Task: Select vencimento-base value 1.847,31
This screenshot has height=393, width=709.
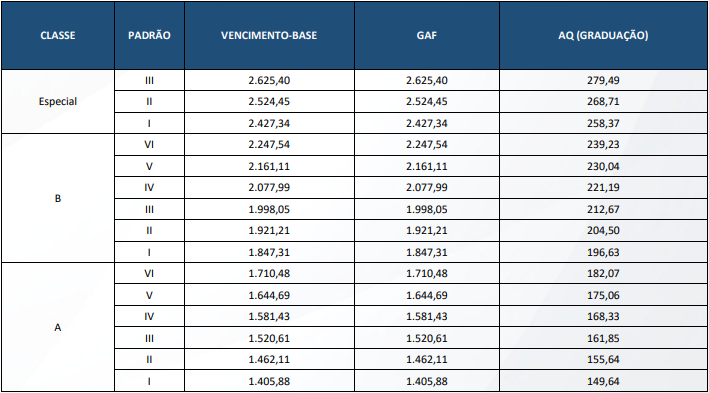Action: (x=269, y=252)
